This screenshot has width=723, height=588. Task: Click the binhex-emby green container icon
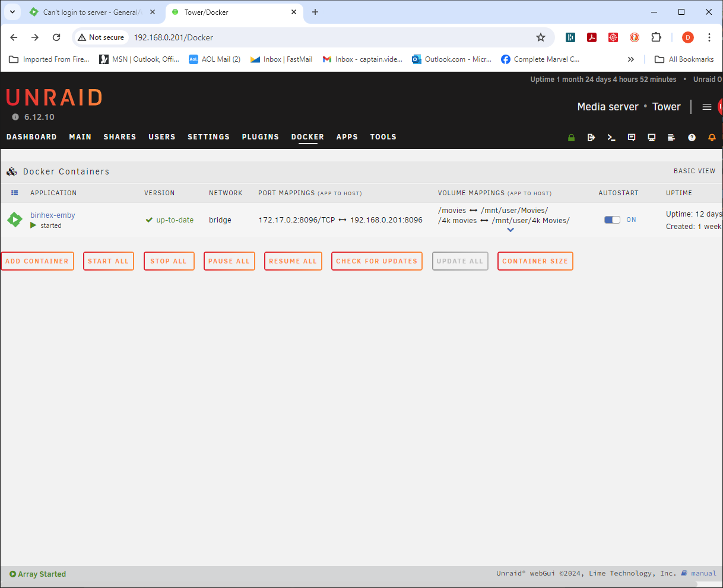pos(15,220)
